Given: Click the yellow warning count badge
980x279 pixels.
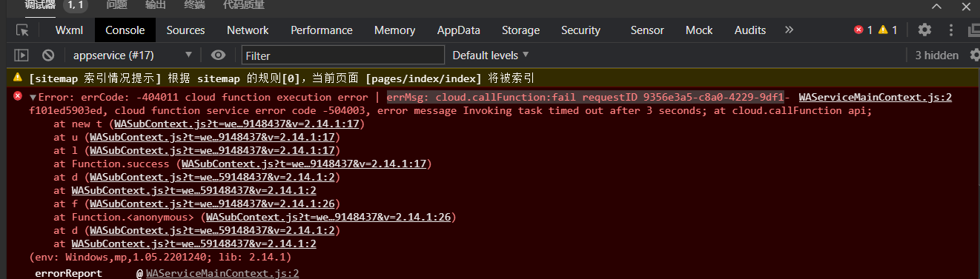Looking at the screenshot, I should pos(888,30).
